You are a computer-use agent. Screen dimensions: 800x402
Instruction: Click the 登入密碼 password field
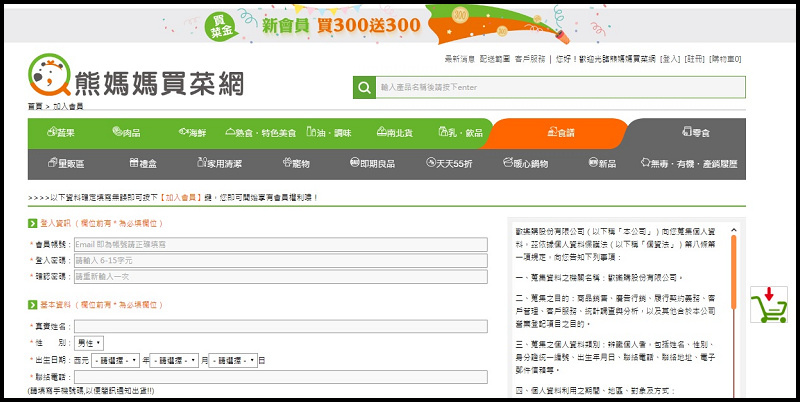tap(281, 261)
